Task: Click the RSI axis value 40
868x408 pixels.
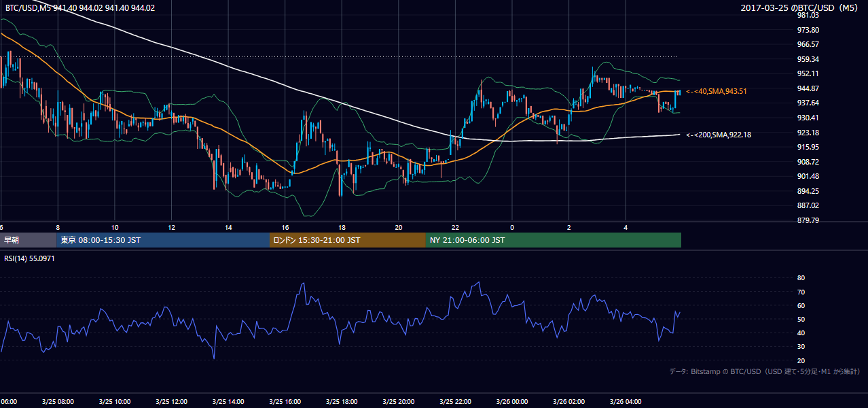Action: click(x=801, y=333)
